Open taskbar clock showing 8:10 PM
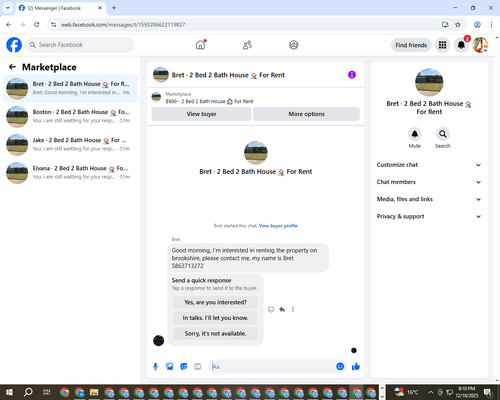 pos(467,392)
